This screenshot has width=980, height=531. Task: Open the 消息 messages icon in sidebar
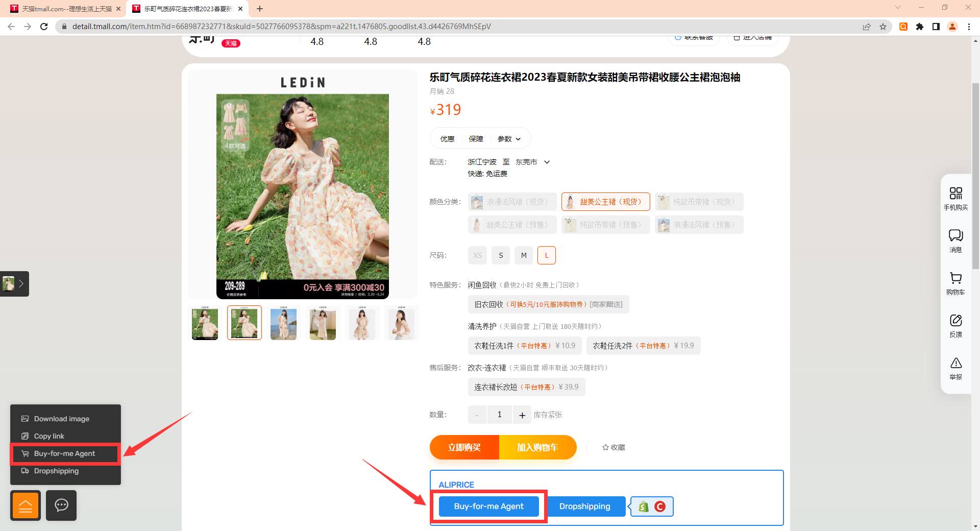click(x=955, y=236)
